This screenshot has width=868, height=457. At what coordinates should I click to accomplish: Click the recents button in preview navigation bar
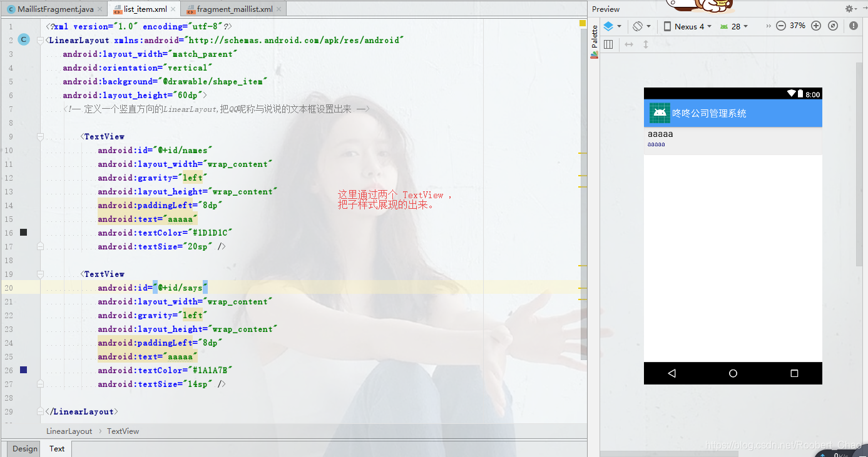[x=794, y=373]
